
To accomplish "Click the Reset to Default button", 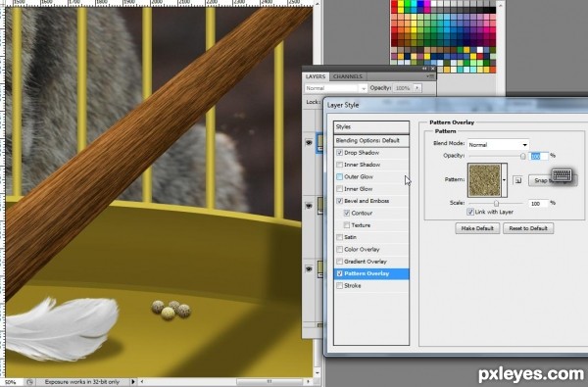I will pyautogui.click(x=528, y=228).
